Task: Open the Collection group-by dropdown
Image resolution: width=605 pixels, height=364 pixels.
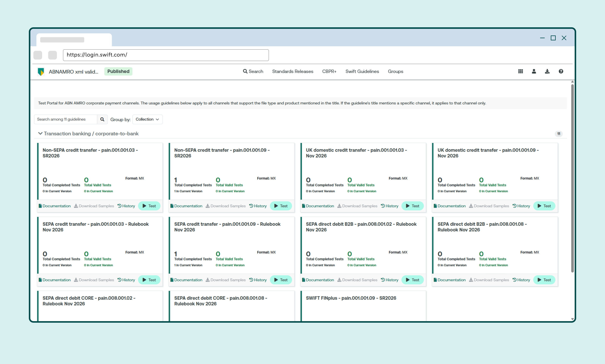Action: (x=147, y=119)
